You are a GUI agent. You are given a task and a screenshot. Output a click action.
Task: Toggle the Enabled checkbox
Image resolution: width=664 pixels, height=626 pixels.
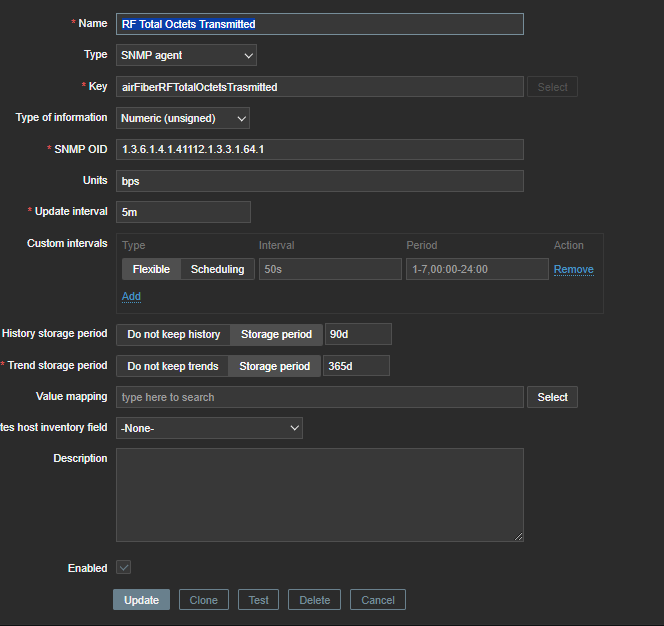(124, 568)
